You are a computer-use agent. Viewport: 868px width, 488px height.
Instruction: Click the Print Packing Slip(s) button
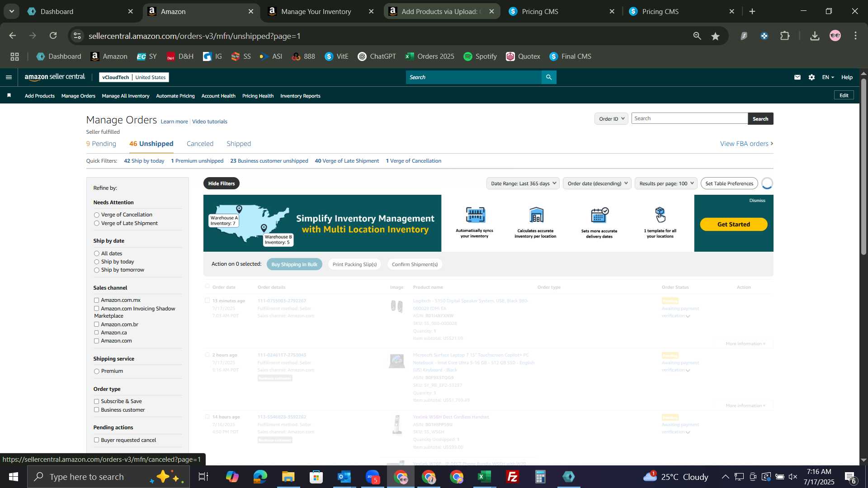pos(354,264)
